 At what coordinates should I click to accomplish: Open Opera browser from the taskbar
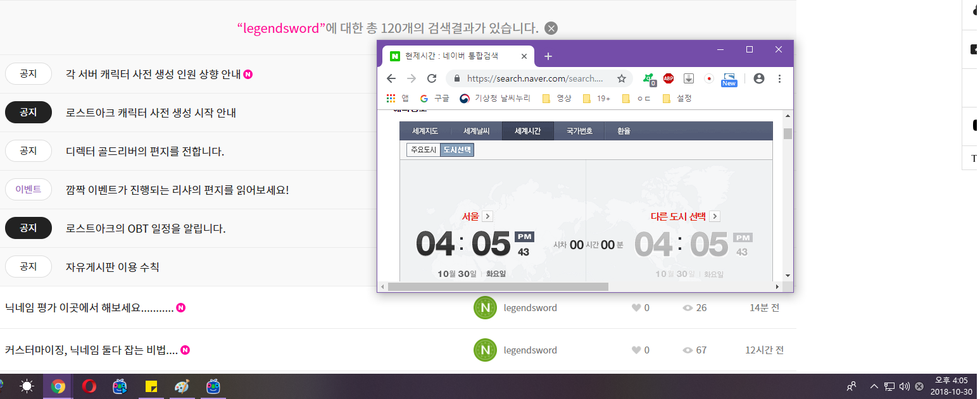click(x=89, y=386)
